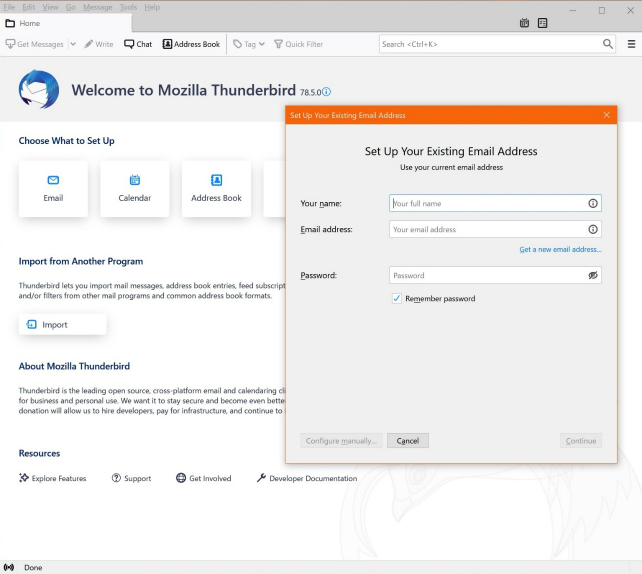Screen dimensions: 642x574
Task: Click the Import button
Action: [x=63, y=324]
